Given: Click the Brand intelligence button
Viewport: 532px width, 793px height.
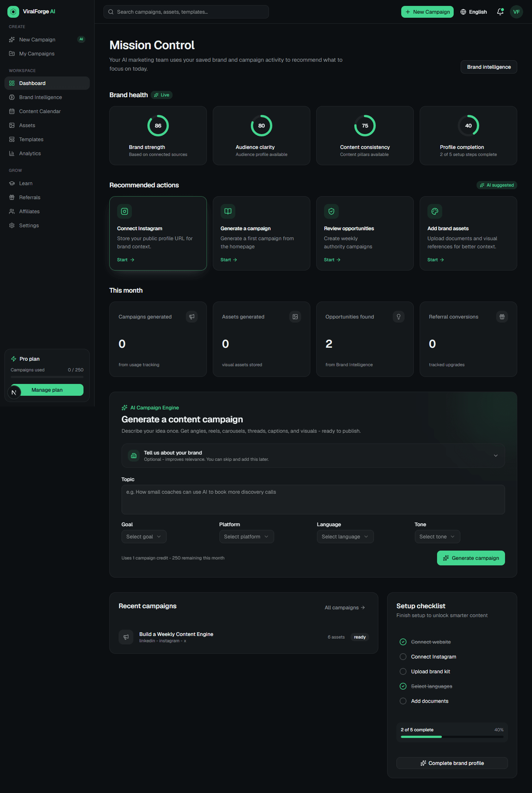Looking at the screenshot, I should (x=489, y=67).
